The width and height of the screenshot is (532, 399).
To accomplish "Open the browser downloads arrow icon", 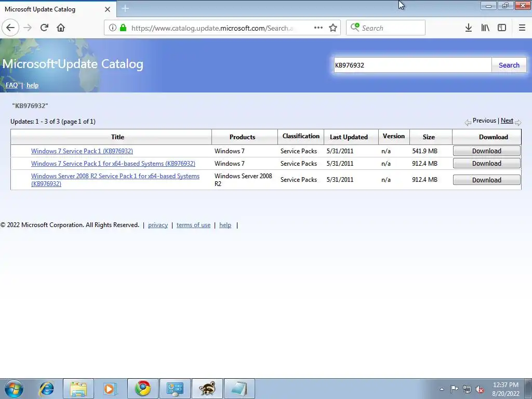I will (468, 28).
